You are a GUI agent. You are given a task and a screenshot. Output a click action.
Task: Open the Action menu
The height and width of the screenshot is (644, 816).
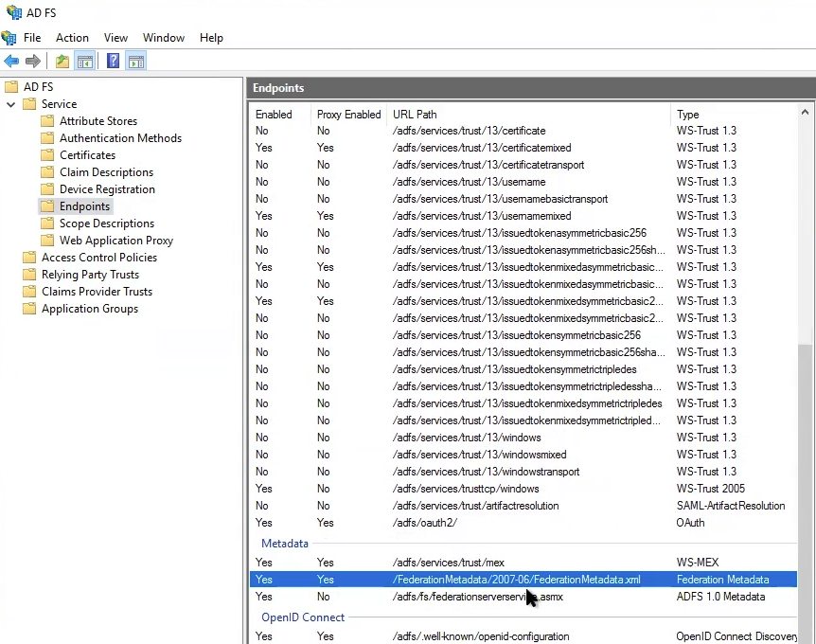72,38
